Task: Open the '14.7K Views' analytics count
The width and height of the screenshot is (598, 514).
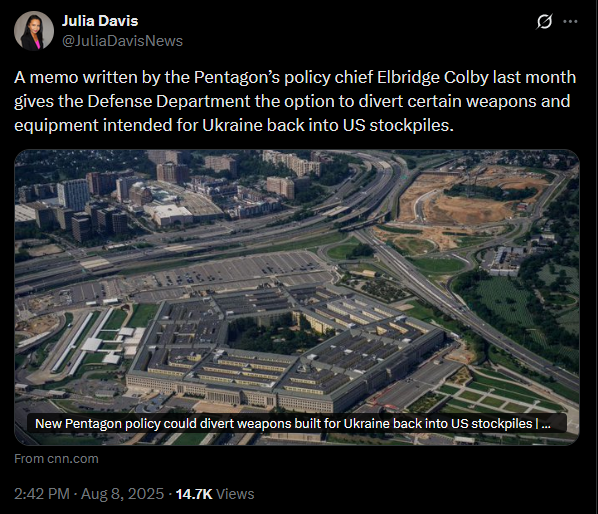Action: [x=215, y=494]
